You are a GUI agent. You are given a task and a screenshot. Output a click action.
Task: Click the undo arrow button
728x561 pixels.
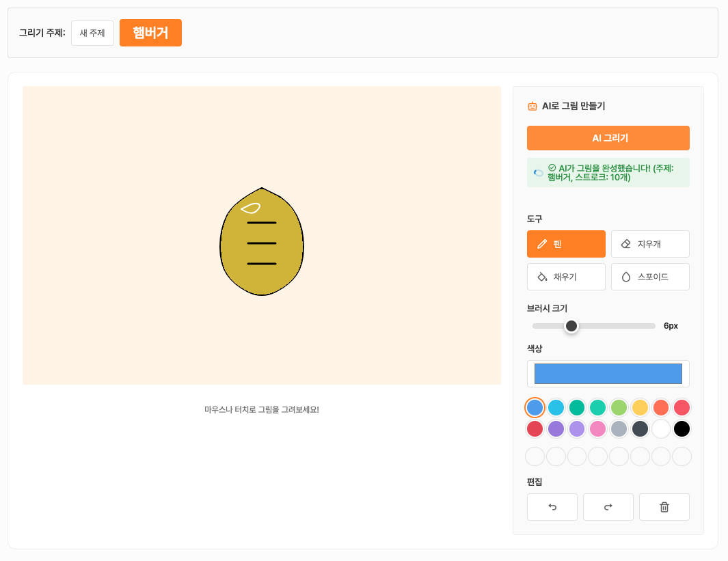552,507
